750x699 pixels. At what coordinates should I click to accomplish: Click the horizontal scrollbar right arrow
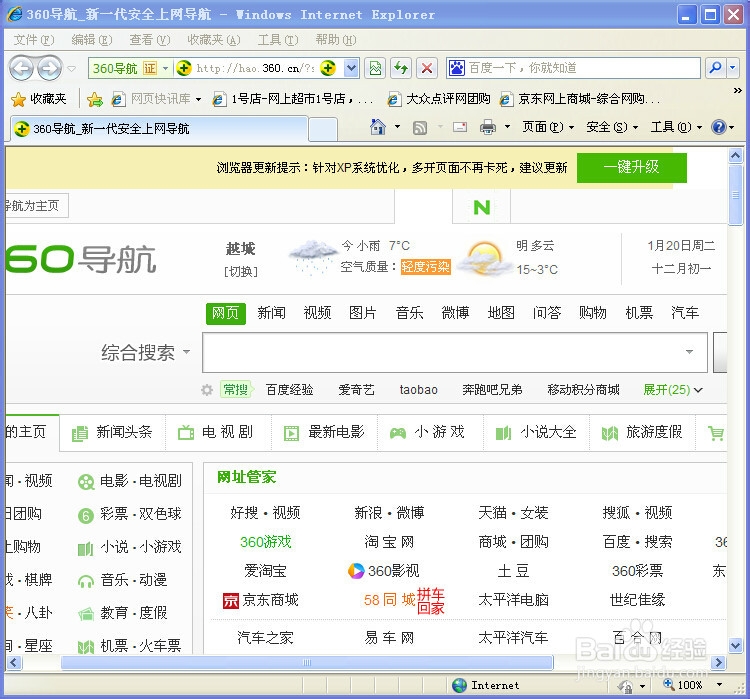click(x=717, y=663)
